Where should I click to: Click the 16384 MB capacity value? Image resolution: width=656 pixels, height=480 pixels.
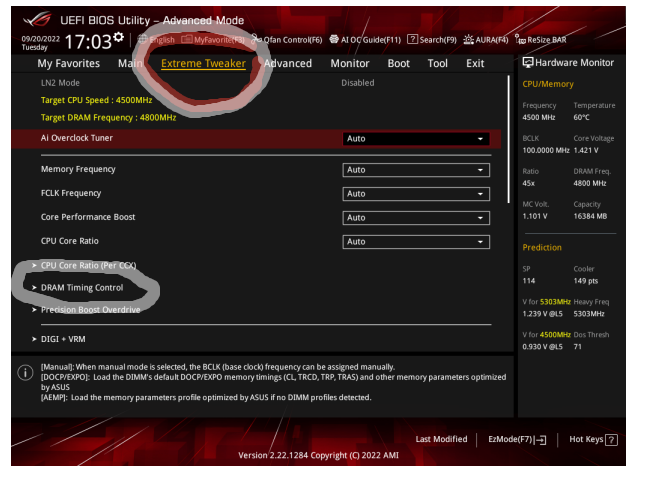[590, 216]
